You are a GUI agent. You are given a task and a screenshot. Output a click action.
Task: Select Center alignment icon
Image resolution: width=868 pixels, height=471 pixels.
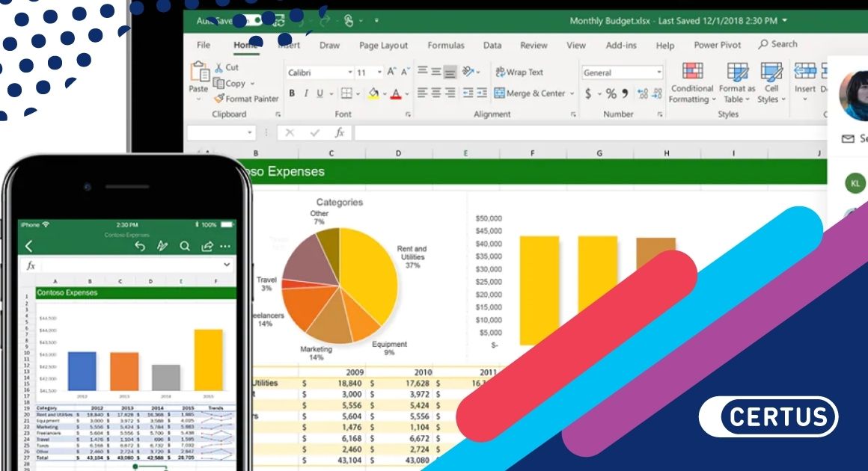coord(436,93)
